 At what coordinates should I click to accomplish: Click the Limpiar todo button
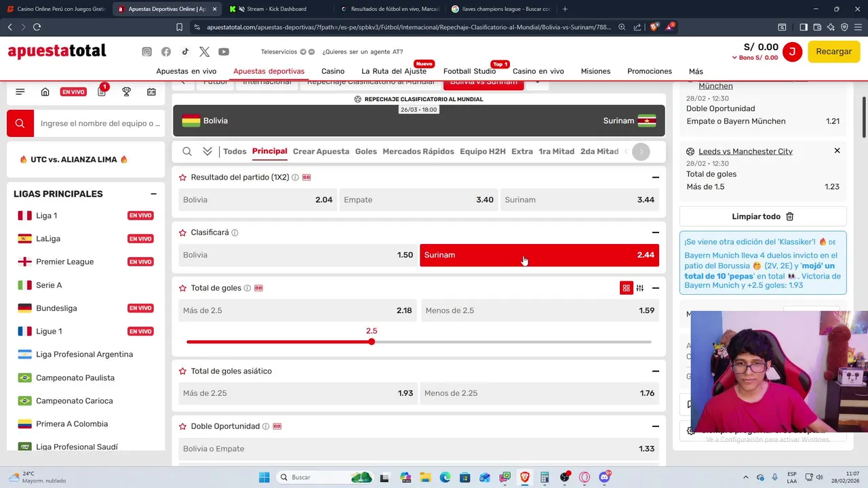[763, 216]
